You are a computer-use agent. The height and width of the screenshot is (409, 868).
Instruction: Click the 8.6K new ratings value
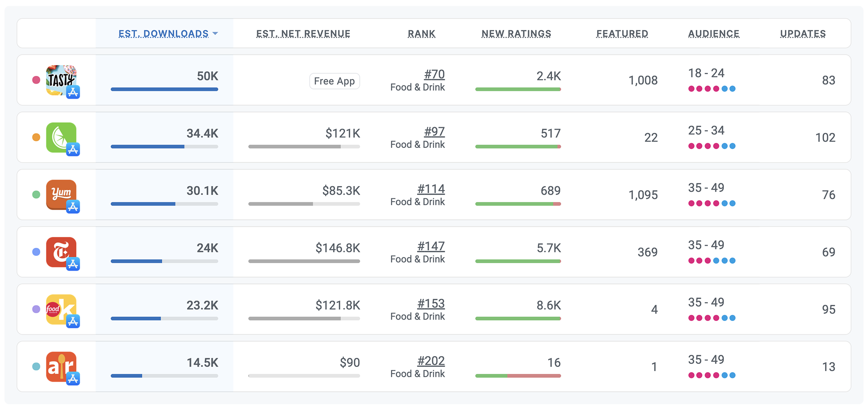tap(549, 305)
